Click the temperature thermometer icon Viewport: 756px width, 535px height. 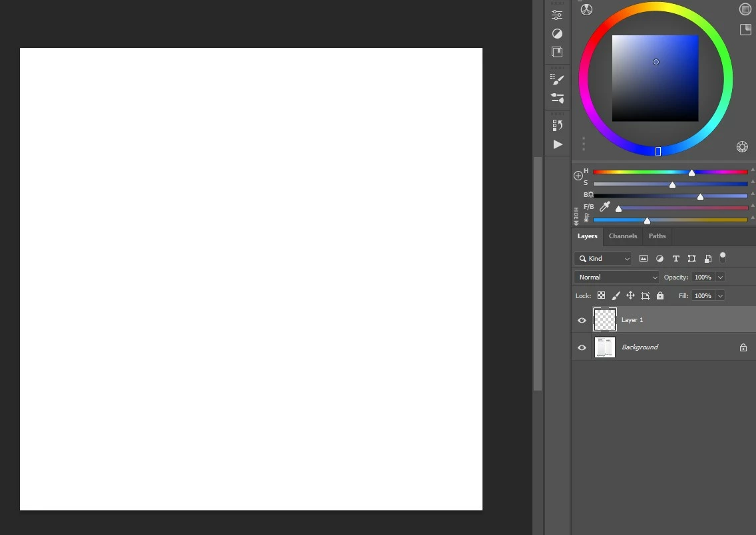coord(586,218)
